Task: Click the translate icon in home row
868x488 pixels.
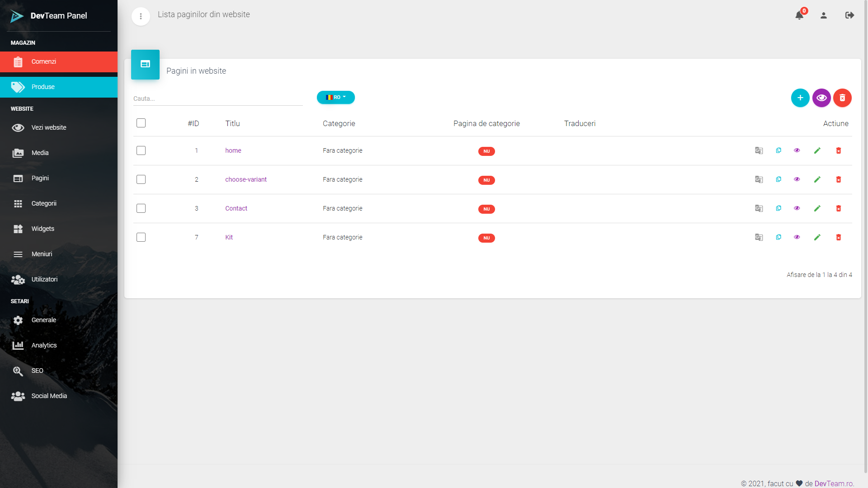Action: point(759,150)
